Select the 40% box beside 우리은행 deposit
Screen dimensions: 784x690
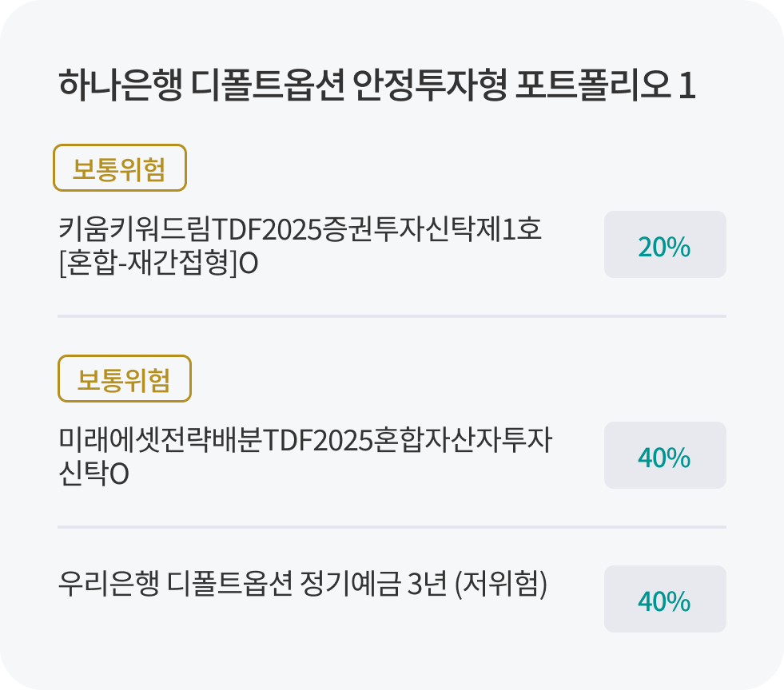point(664,600)
